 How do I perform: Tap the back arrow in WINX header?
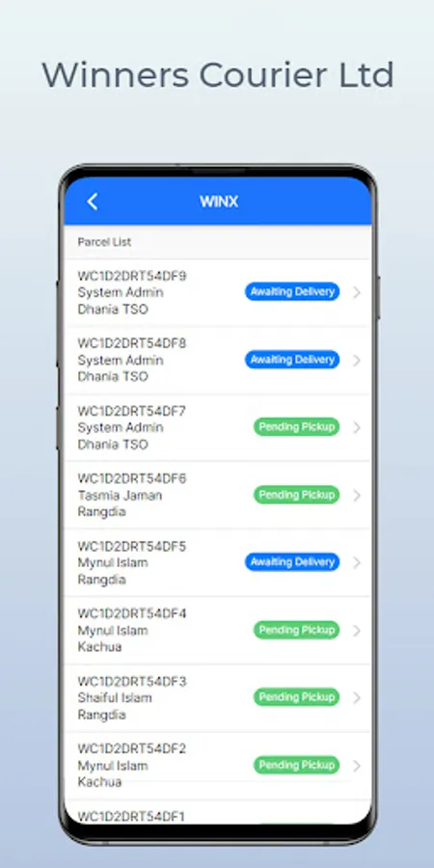click(93, 202)
